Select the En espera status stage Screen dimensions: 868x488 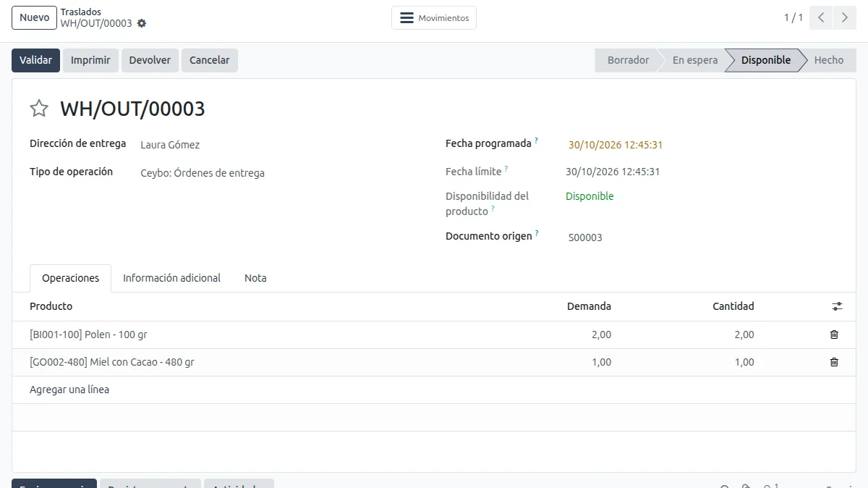coord(695,60)
